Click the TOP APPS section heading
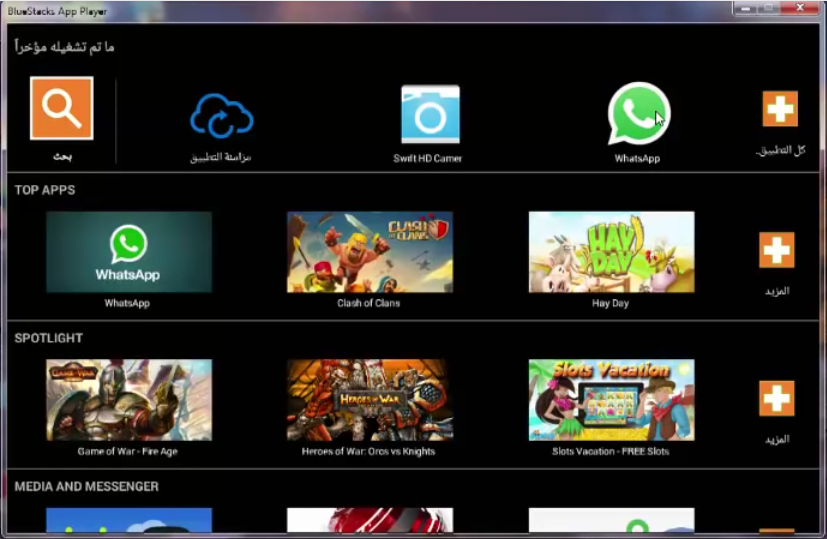 pos(45,190)
